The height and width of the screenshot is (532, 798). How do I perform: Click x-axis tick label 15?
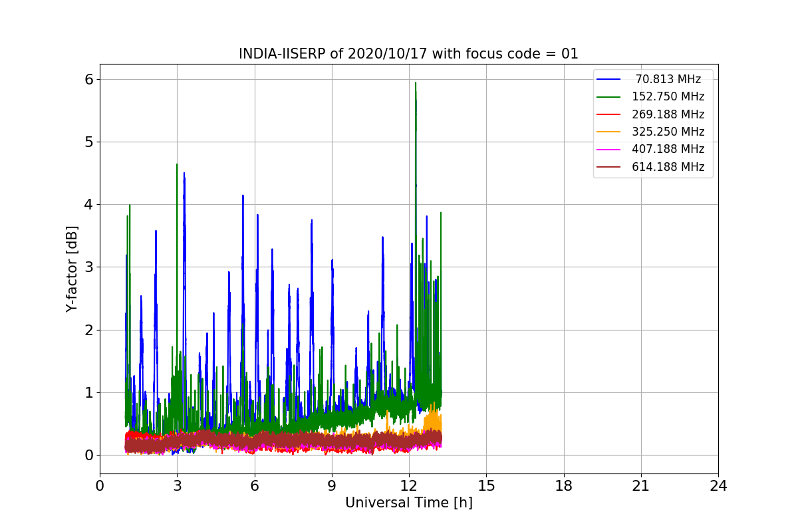point(486,486)
